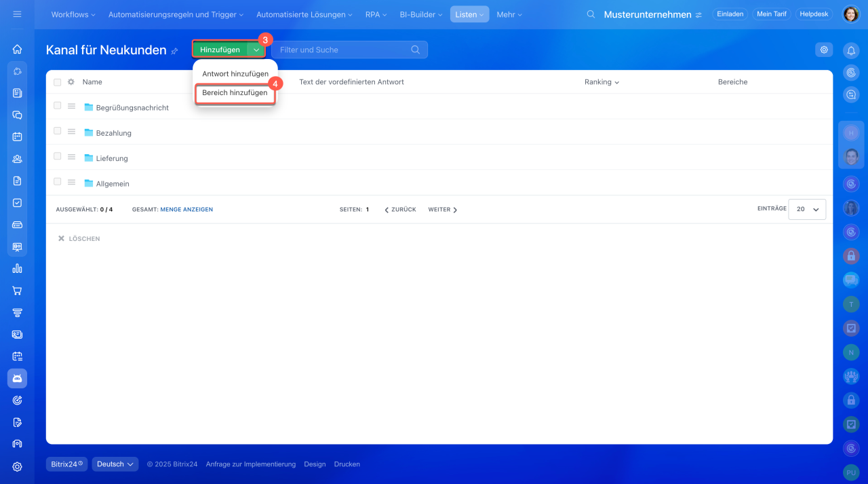Open the news feed icon in sidebar
Image resolution: width=868 pixels, height=484 pixels.
pyautogui.click(x=17, y=93)
